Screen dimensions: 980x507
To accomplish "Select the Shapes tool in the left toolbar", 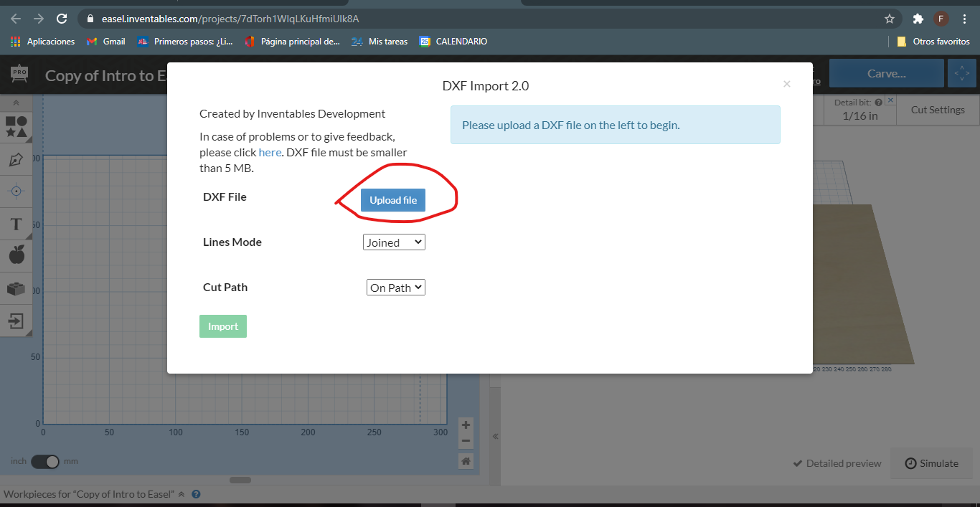I will (16, 127).
